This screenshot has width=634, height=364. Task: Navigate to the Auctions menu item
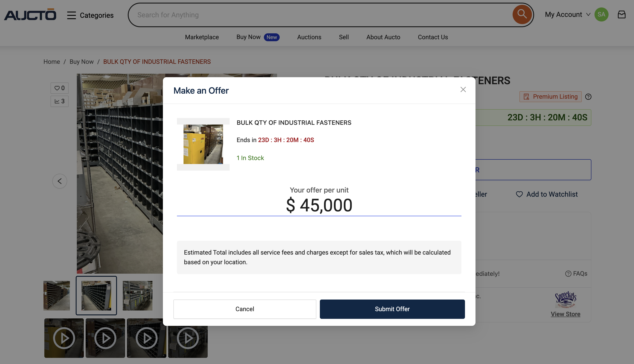click(309, 37)
